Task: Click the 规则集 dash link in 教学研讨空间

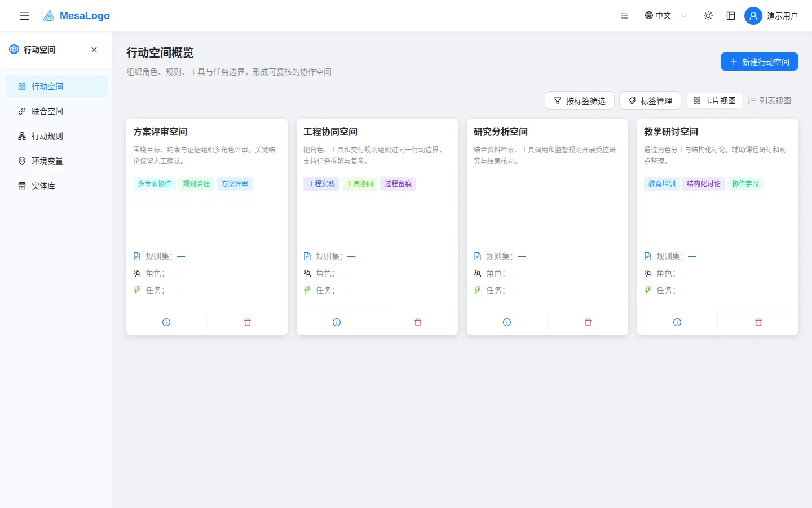Action: click(x=692, y=256)
